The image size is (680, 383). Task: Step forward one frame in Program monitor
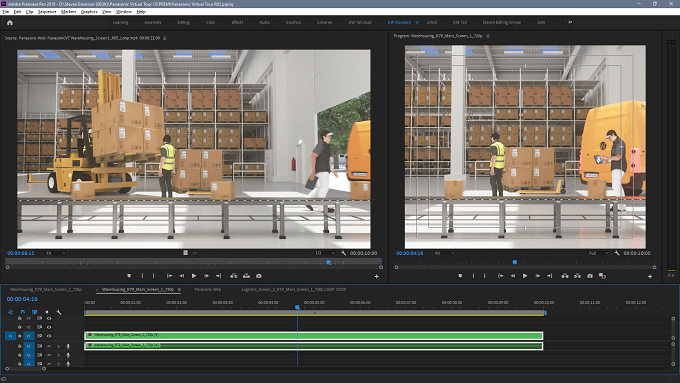[x=537, y=276]
